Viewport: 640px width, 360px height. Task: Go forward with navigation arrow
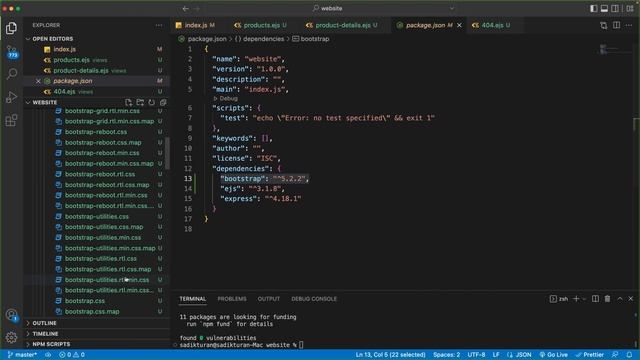[x=197, y=8]
